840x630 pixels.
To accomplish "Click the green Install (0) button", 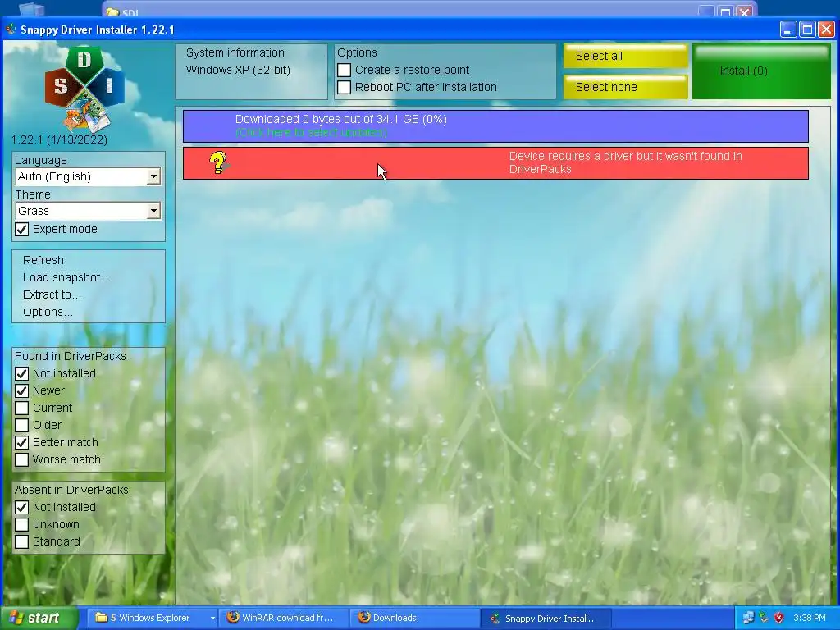I will [x=761, y=71].
